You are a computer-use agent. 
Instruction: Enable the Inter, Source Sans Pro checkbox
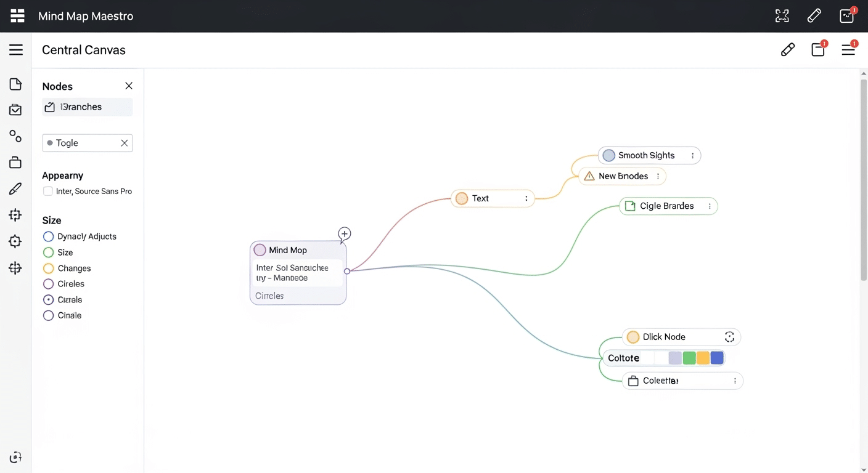[x=47, y=192]
